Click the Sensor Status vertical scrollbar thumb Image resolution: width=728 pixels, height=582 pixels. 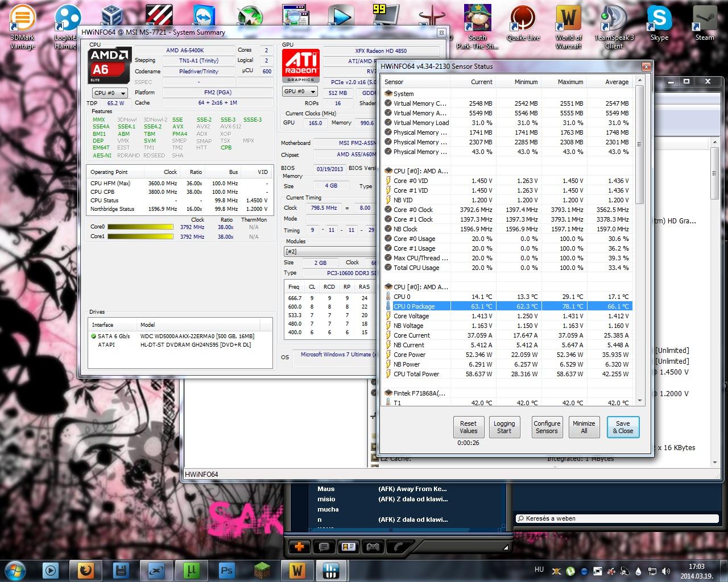(x=640, y=144)
